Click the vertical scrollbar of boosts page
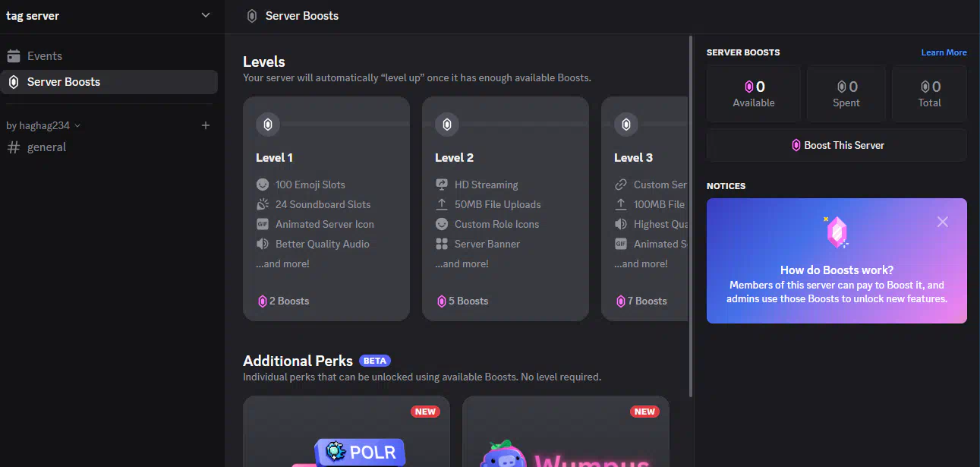 691,216
